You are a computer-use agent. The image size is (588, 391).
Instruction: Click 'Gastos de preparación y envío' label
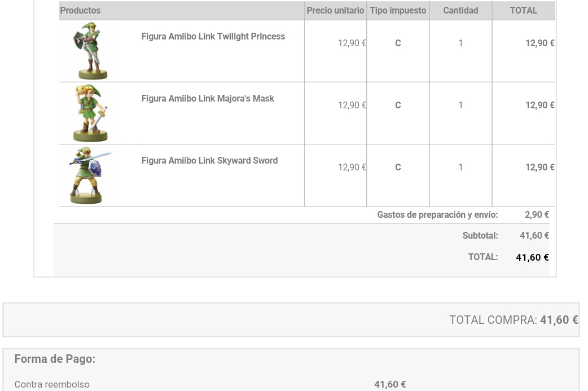tap(437, 215)
